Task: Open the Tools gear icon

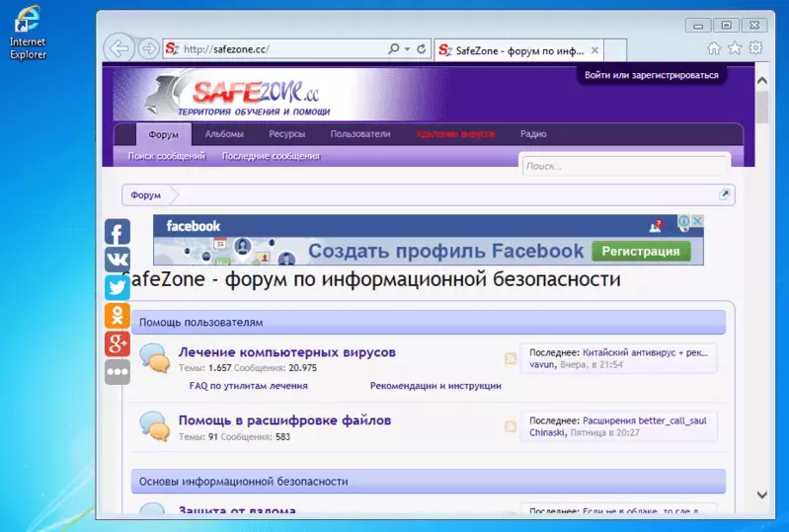Action: [755, 48]
